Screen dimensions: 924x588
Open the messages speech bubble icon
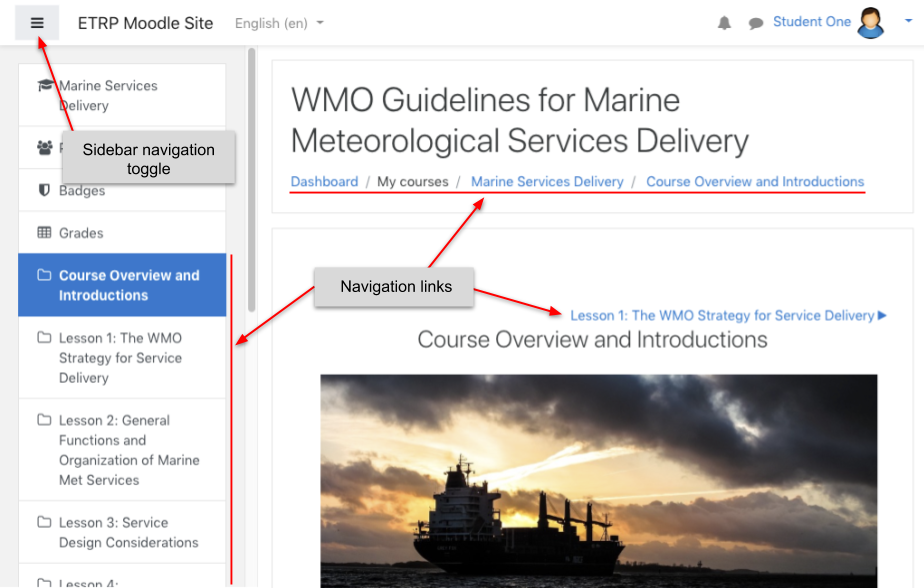(x=755, y=24)
